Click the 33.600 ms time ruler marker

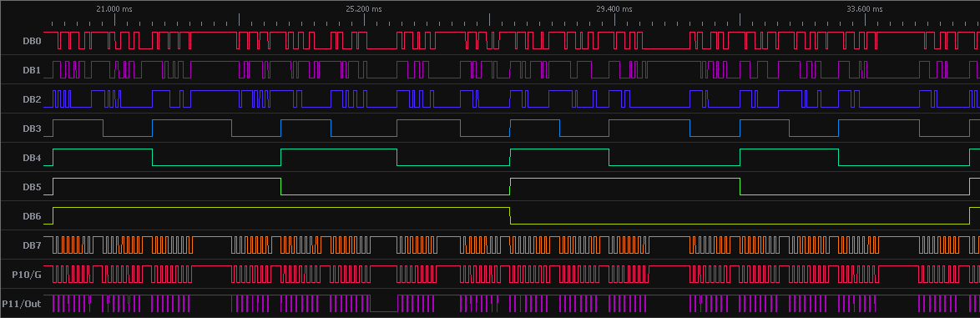pos(865,9)
